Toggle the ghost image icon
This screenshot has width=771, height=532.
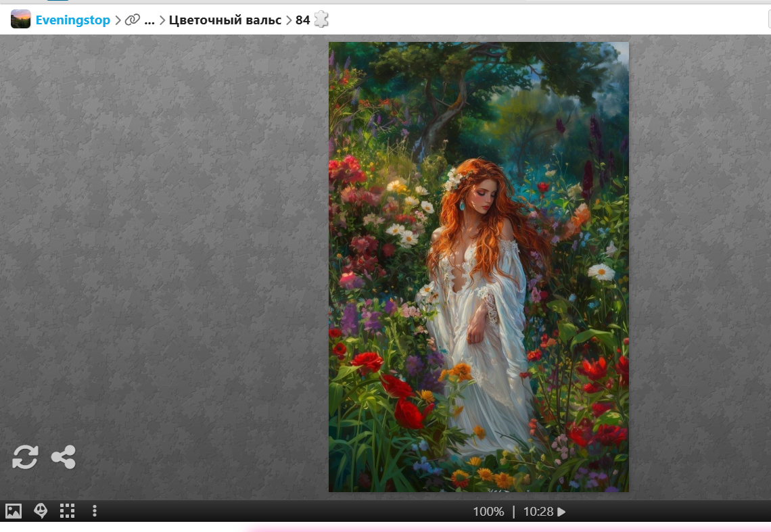(41, 511)
